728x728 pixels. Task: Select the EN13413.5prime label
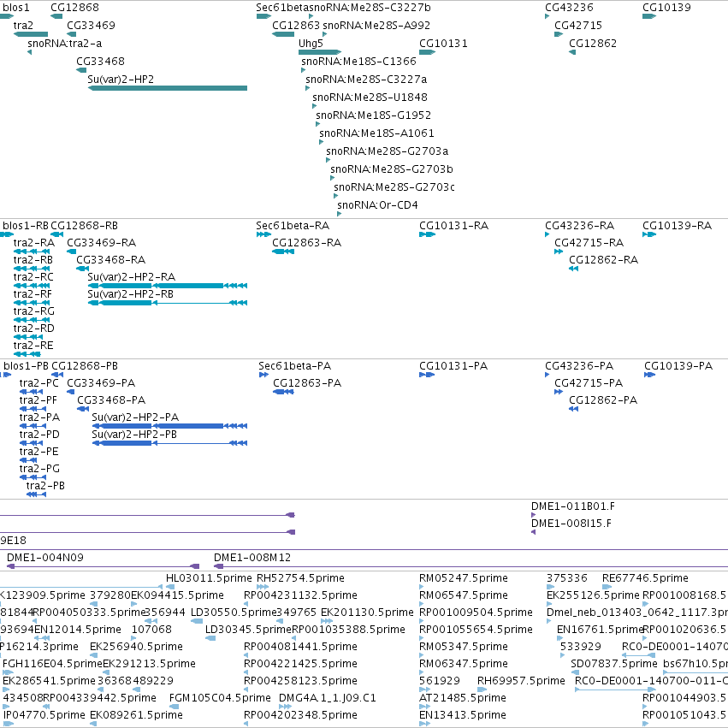coord(463,715)
